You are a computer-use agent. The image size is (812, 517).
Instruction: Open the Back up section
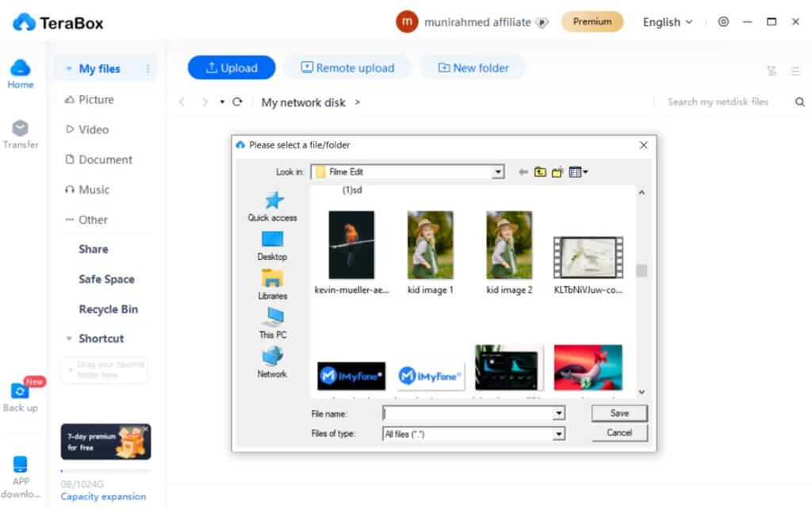[x=19, y=396]
